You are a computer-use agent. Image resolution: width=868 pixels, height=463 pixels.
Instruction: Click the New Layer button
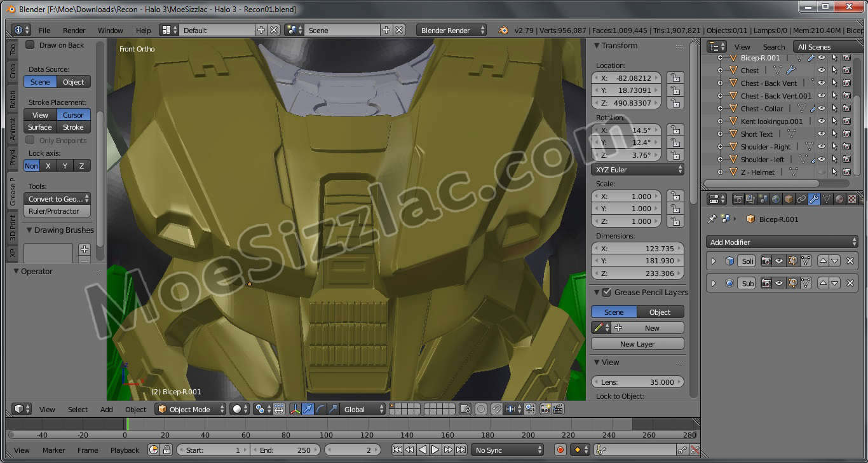click(637, 344)
